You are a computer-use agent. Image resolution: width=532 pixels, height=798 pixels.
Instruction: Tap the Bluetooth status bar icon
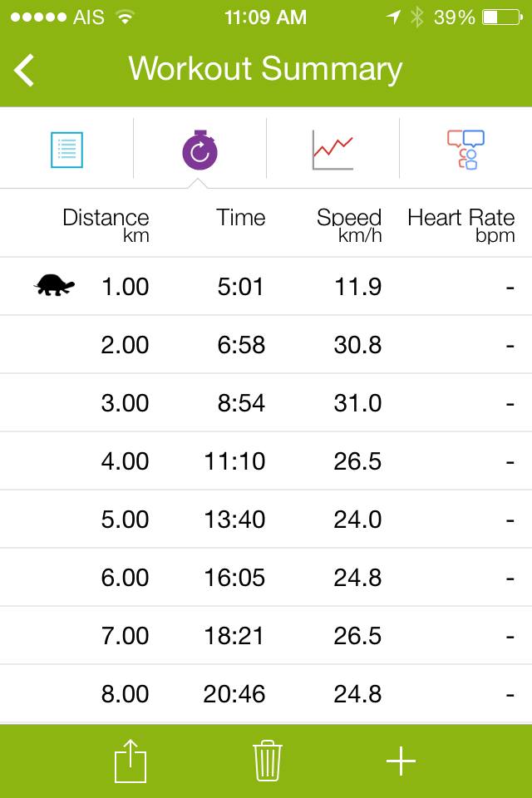(x=417, y=17)
